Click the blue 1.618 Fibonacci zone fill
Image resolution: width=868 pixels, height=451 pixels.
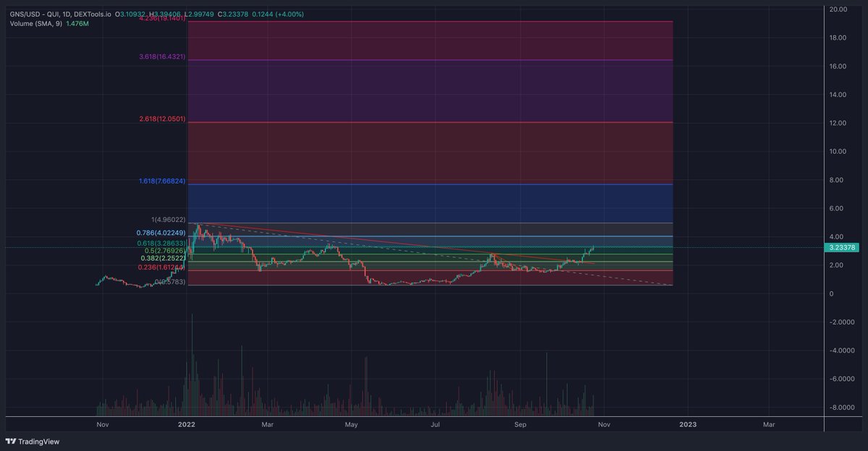[430, 203]
